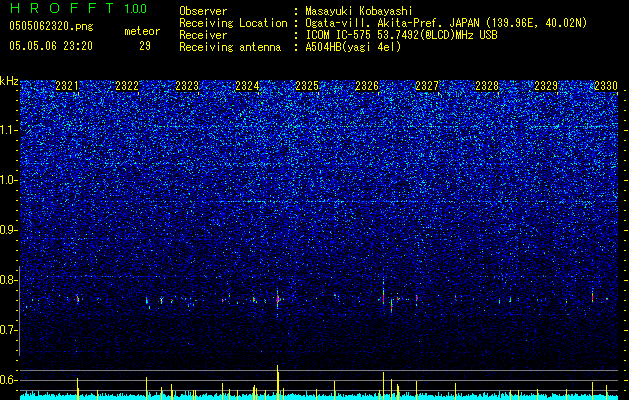The image size is (629, 400).
Task: Click the meteor count label
Action: pos(142,31)
